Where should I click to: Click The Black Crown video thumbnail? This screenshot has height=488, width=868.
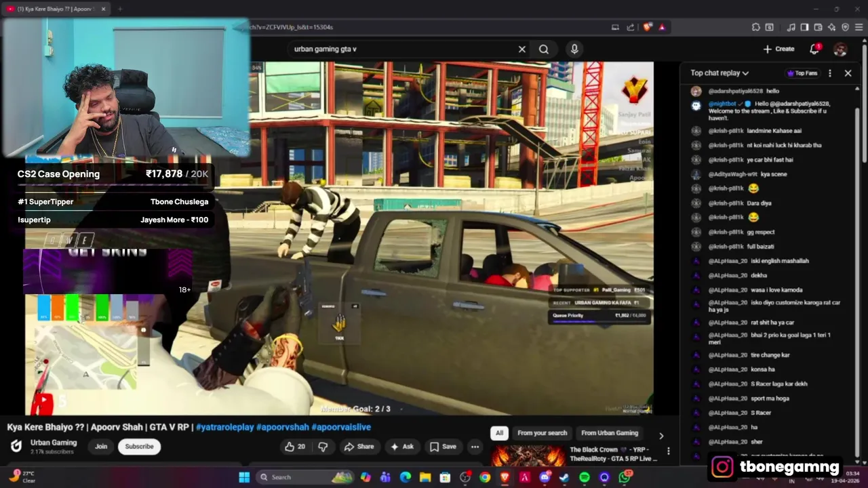coord(528,455)
